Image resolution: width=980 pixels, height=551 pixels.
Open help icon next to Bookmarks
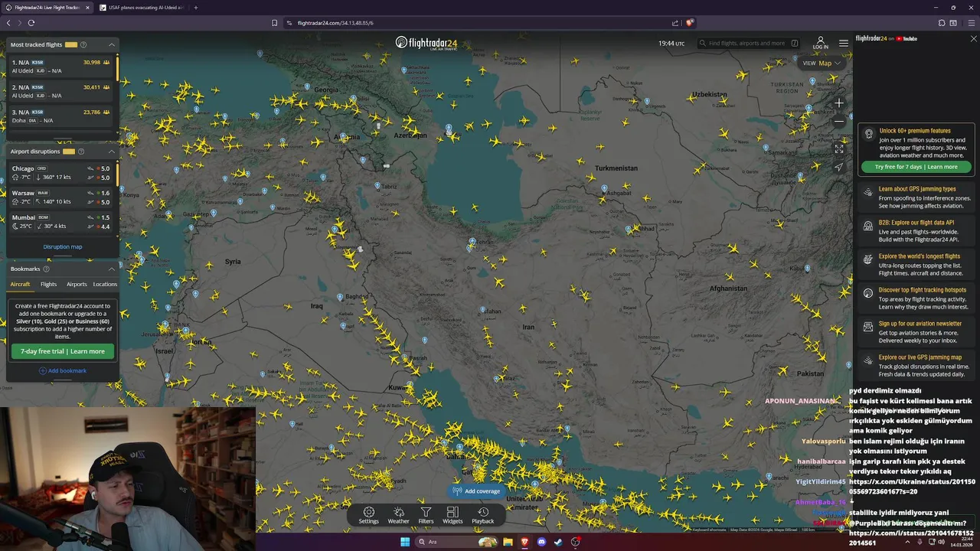(x=46, y=269)
